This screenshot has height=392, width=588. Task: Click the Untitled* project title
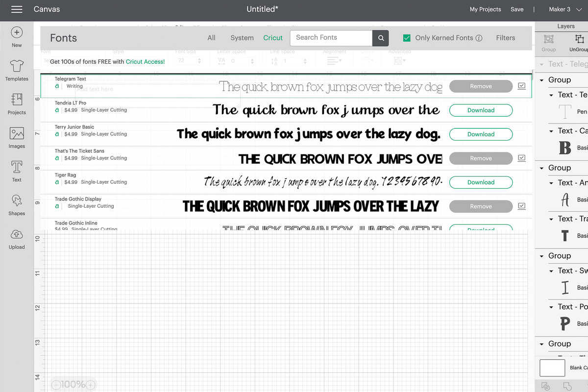(263, 9)
